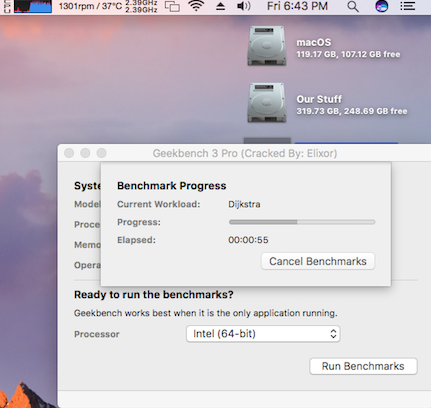
Task: Click the volume speaker icon
Action: pyautogui.click(x=243, y=6)
